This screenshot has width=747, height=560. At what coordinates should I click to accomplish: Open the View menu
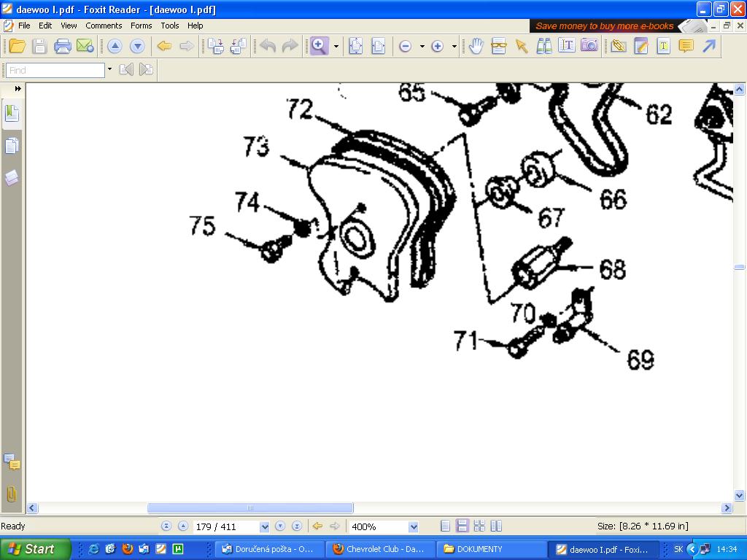[x=69, y=26]
